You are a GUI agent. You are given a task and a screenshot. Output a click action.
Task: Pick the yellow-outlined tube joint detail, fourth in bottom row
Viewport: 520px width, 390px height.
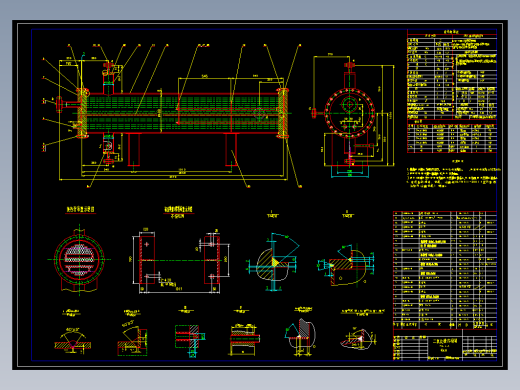point(244,339)
